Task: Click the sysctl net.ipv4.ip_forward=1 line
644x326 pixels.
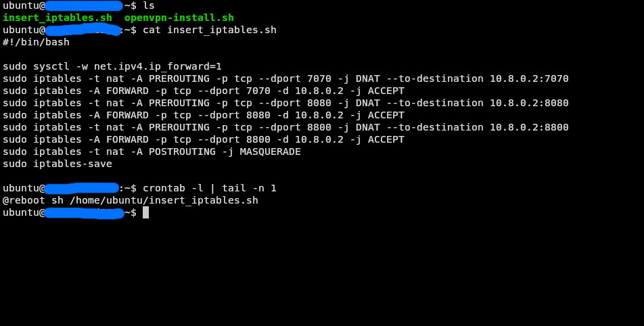Action: click(112, 66)
